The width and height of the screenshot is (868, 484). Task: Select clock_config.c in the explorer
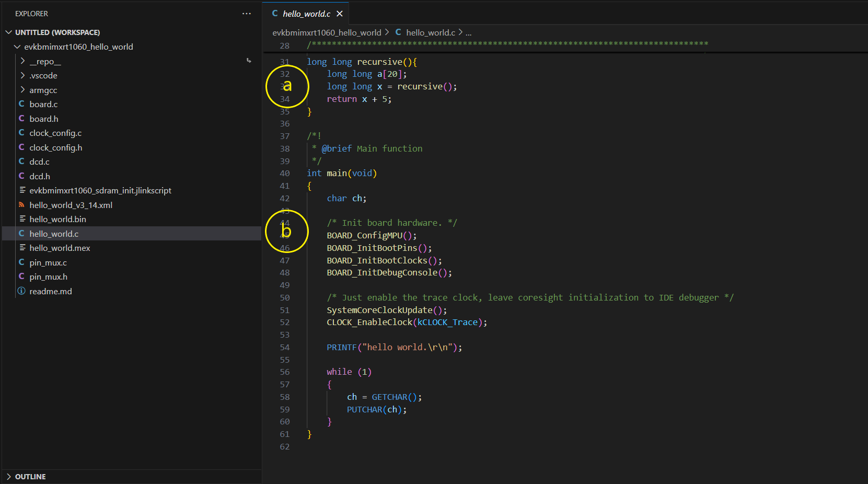pos(55,133)
